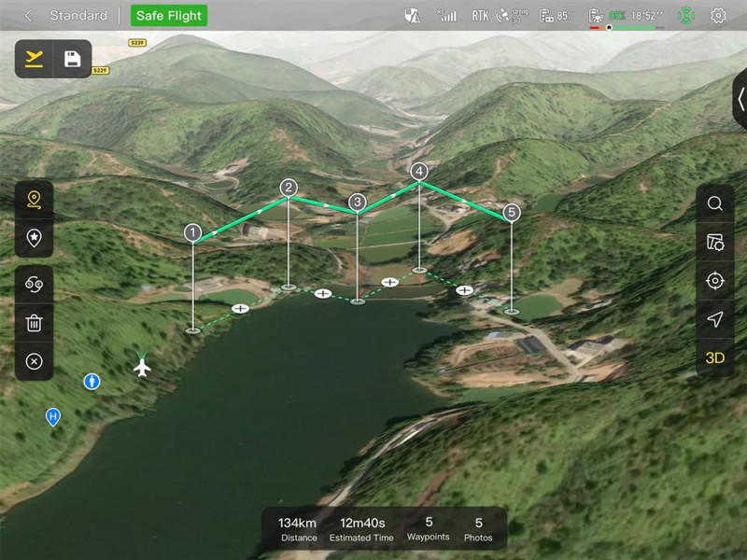Image resolution: width=747 pixels, height=560 pixels.
Task: Select the point of interest star pin
Action: pyautogui.click(x=35, y=238)
